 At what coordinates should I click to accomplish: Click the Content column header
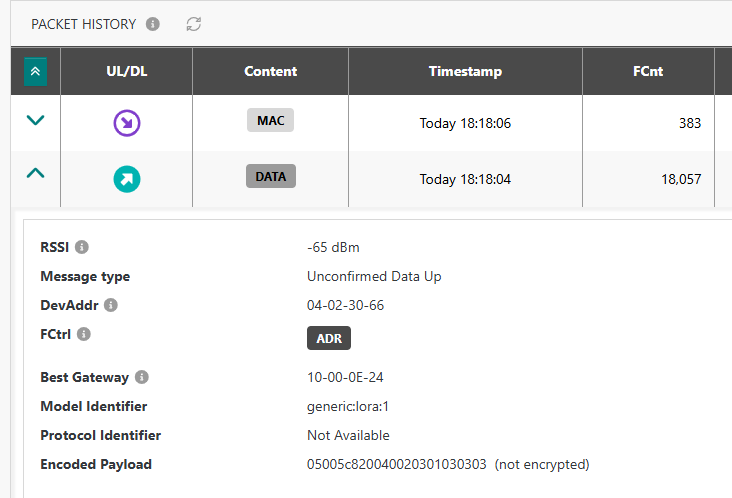tap(270, 71)
